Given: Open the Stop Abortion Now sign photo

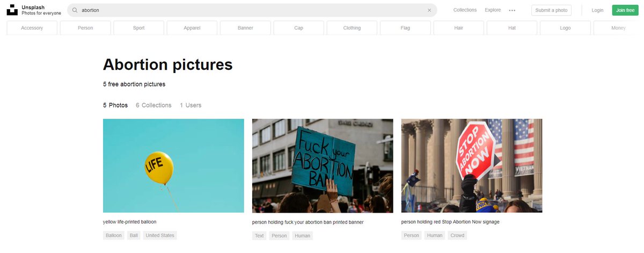Looking at the screenshot, I should pos(472,166).
